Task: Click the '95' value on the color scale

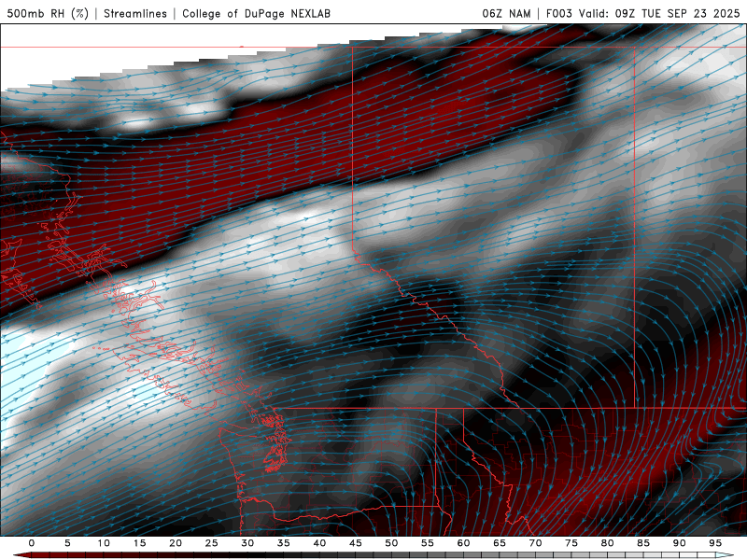Action: coord(714,543)
